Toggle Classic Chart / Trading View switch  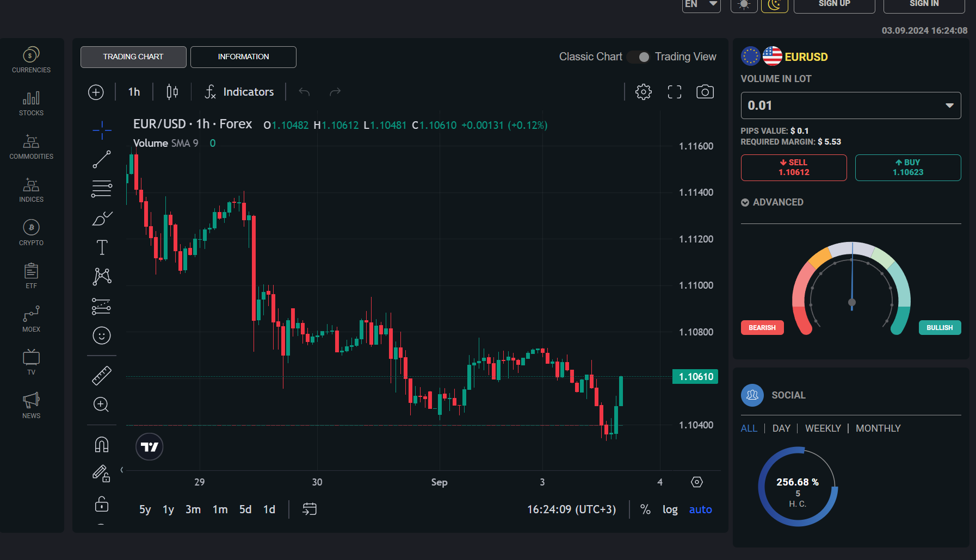point(639,57)
